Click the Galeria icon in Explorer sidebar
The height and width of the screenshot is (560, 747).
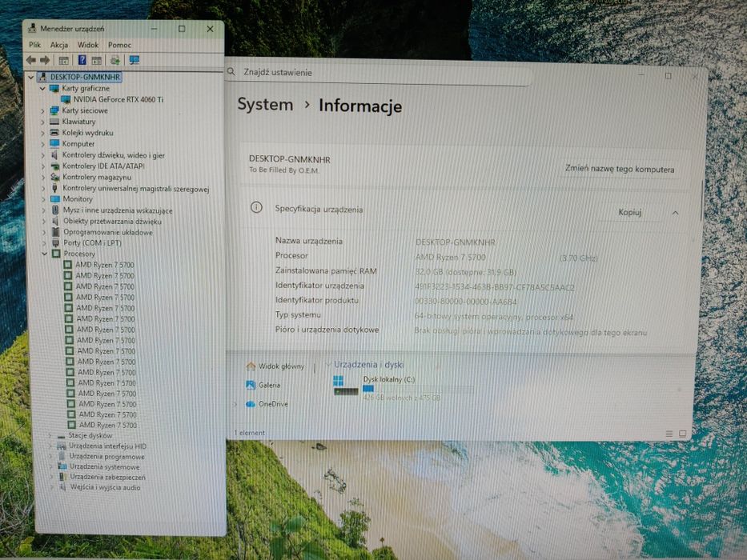click(251, 385)
